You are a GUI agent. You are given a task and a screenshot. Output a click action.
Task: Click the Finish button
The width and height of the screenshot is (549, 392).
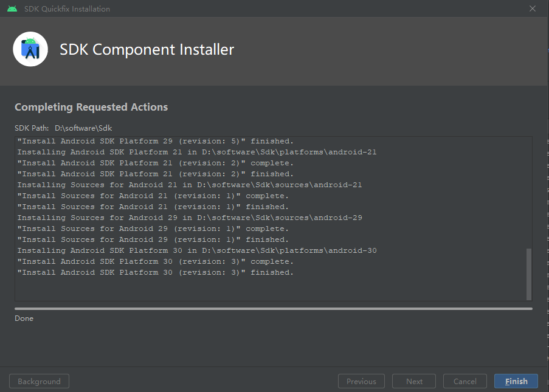click(x=516, y=381)
